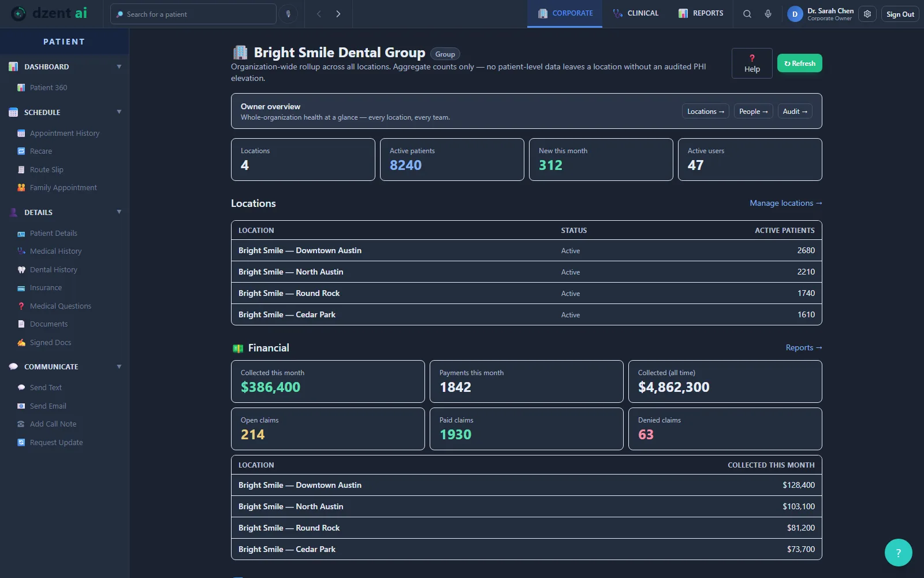924x578 pixels.
Task: Open Send Text
Action: coord(46,387)
